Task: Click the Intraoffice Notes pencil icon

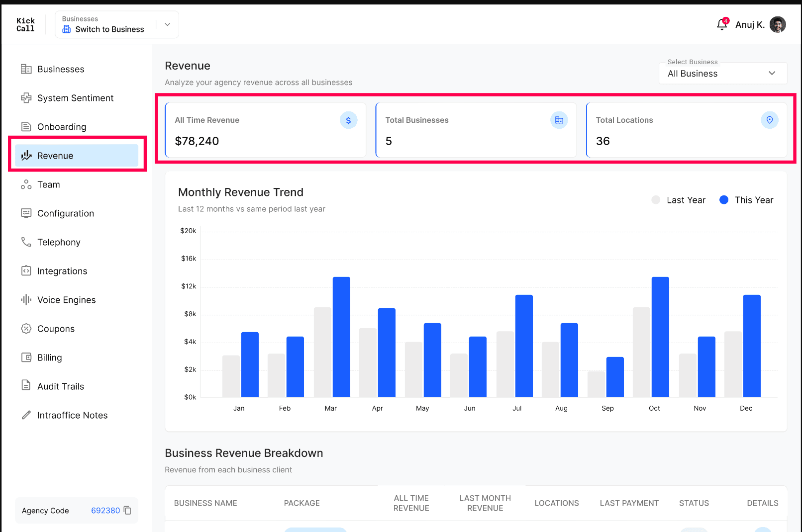Action: pyautogui.click(x=26, y=415)
